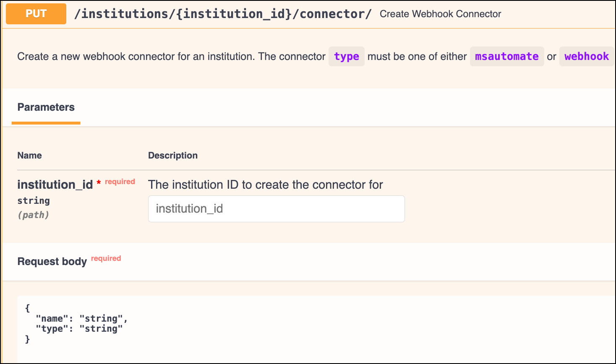This screenshot has height=364, width=616.
Task: Click the "msautomate" code chip
Action: [x=506, y=57]
